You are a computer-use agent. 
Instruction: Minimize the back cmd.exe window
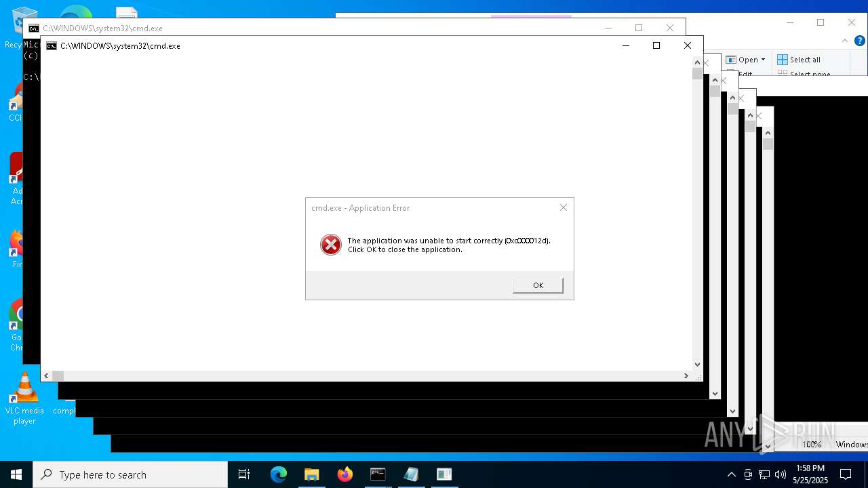pos(608,28)
